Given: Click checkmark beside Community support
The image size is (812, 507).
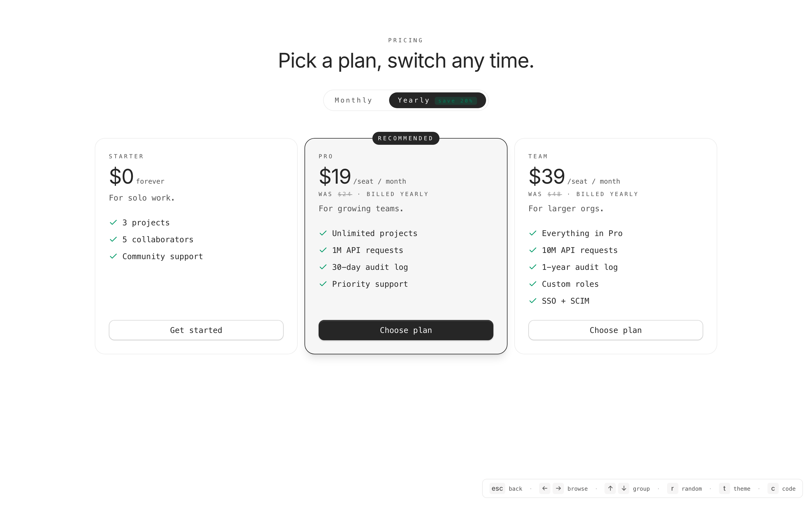Looking at the screenshot, I should [x=113, y=256].
